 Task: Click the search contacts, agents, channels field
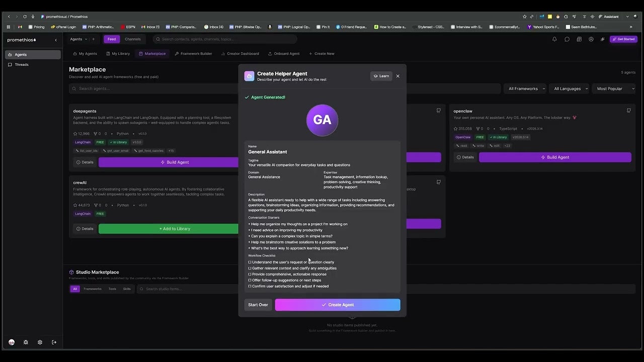(225, 39)
